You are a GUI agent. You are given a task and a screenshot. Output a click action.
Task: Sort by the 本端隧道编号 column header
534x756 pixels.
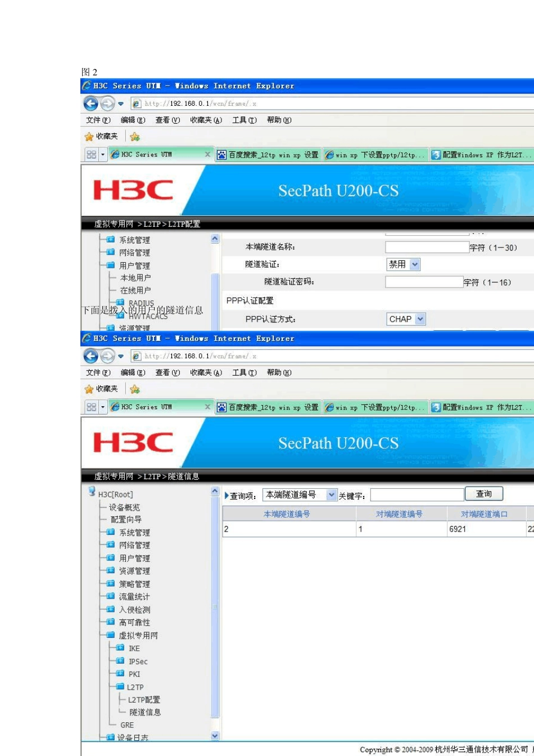pyautogui.click(x=287, y=514)
